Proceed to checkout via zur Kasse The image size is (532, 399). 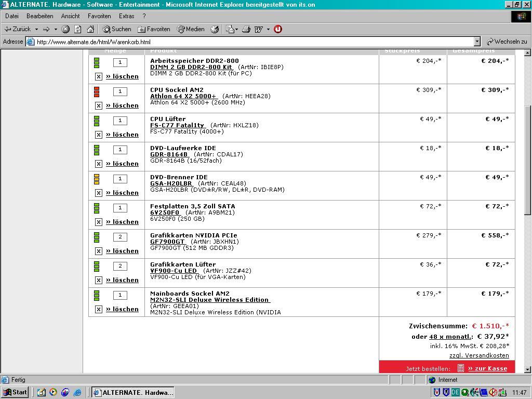pos(487,368)
